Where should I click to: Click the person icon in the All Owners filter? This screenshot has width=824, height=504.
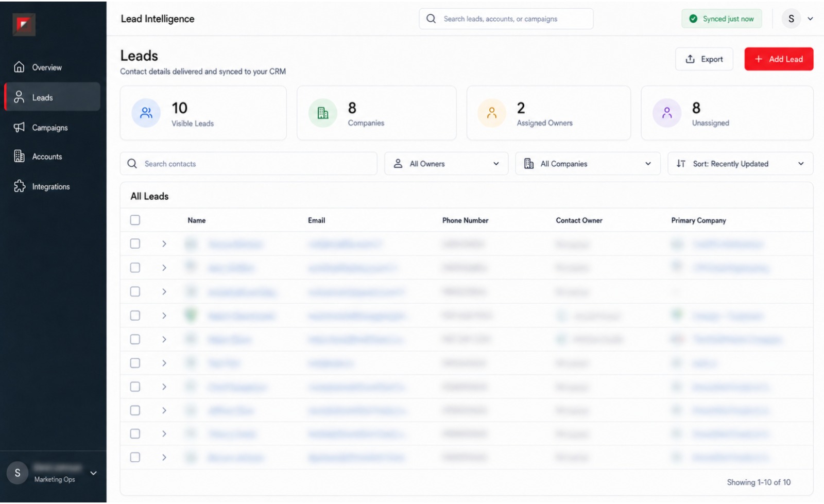[398, 164]
